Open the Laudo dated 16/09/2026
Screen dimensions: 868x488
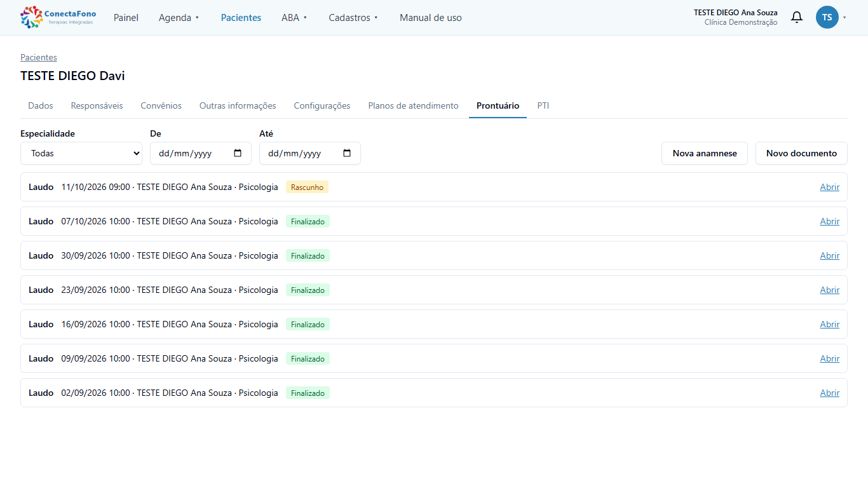tap(830, 324)
